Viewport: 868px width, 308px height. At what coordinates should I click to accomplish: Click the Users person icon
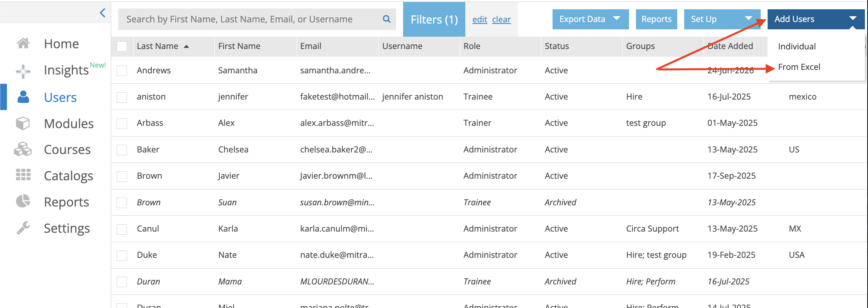pyautogui.click(x=23, y=97)
